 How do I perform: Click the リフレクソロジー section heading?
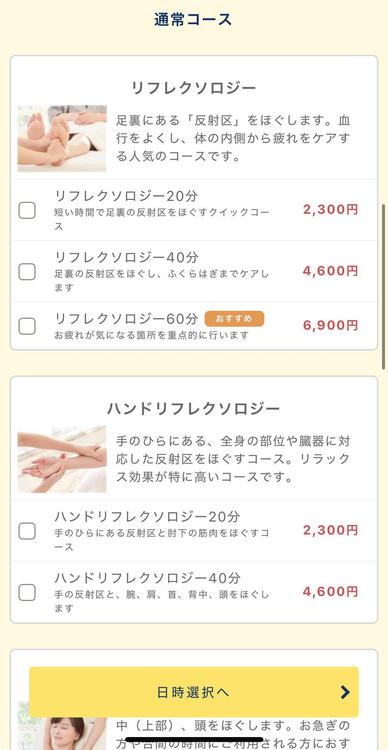(194, 88)
